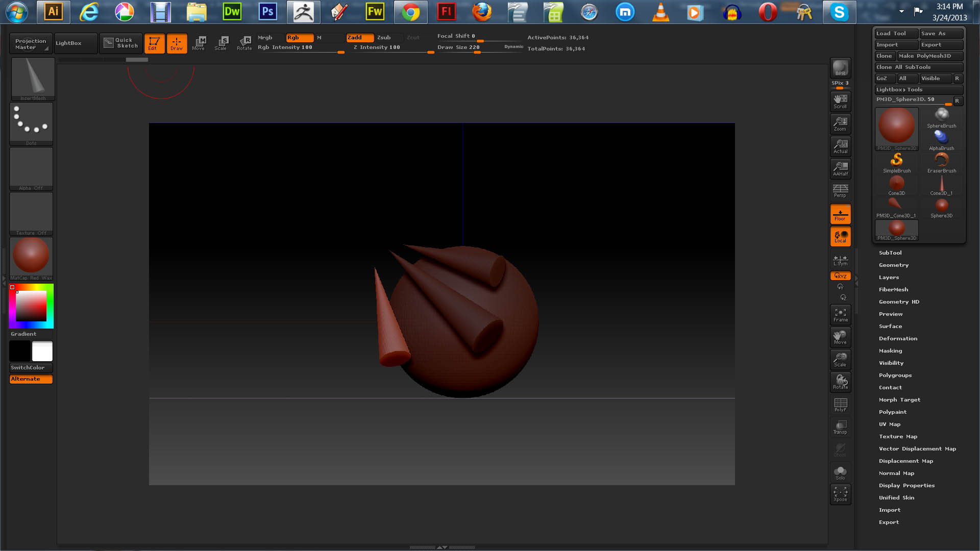Toggle the Floor grid display

pos(840,213)
